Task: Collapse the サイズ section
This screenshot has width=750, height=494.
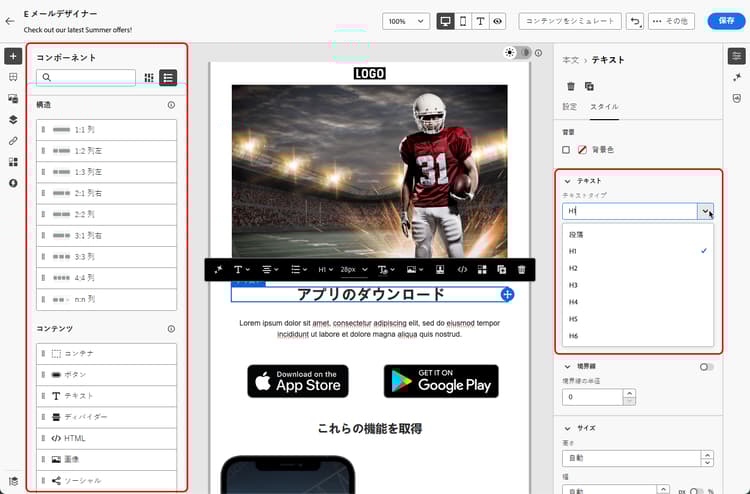Action: pyautogui.click(x=567, y=428)
